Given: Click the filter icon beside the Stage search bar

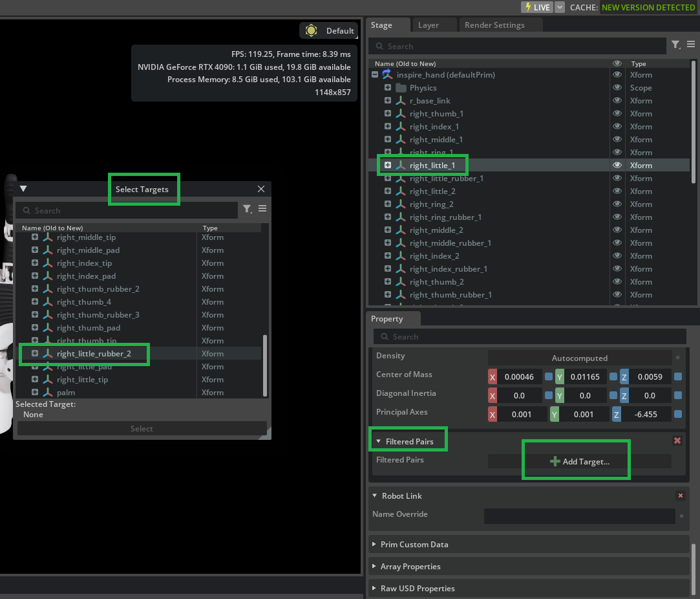Looking at the screenshot, I should [675, 46].
